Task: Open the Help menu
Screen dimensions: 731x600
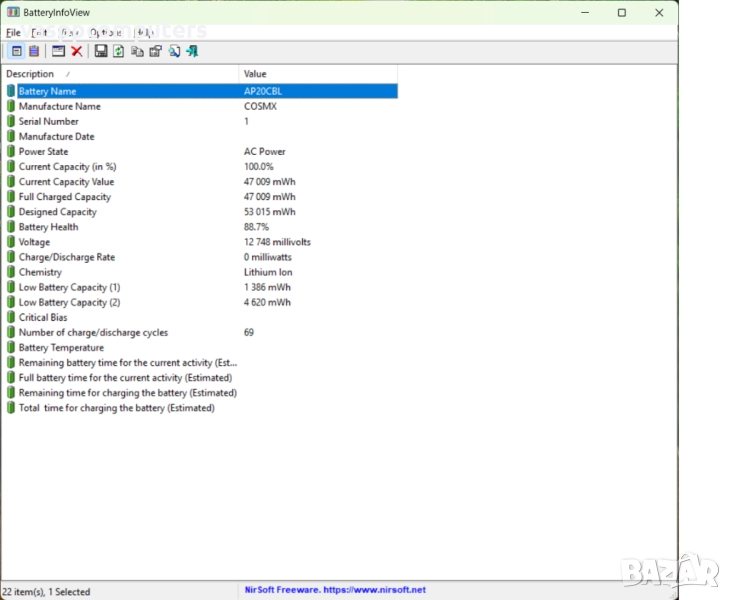Action: (x=144, y=32)
